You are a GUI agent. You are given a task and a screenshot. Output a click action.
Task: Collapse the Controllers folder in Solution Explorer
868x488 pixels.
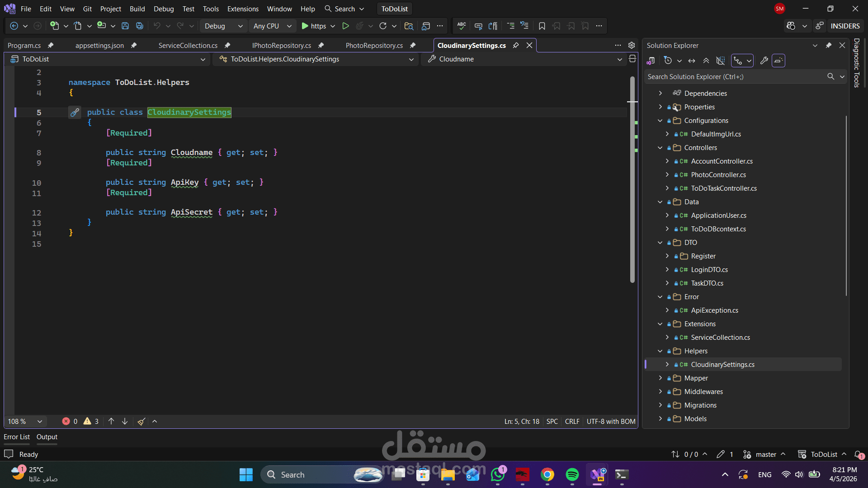point(660,148)
